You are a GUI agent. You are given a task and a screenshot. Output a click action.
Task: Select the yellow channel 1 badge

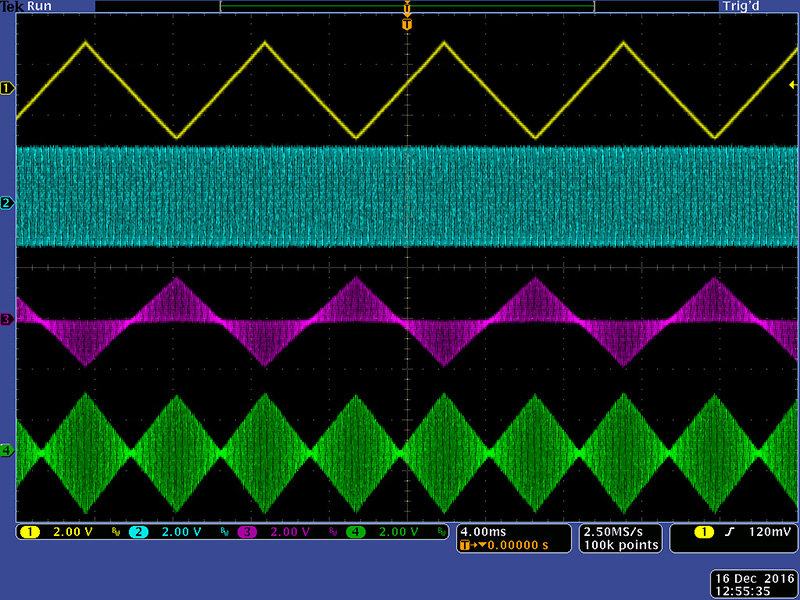pos(31,532)
